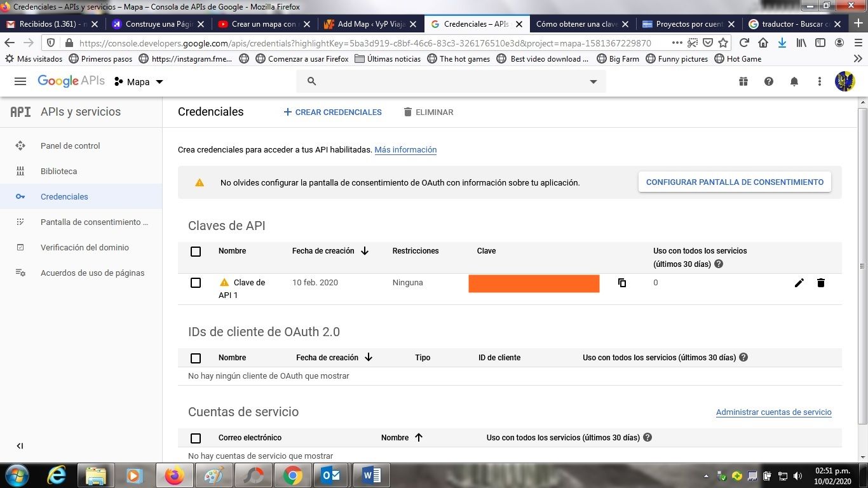The image size is (868, 488).
Task: Switch to the Add Map VyP Viaja tab
Action: pos(370,24)
